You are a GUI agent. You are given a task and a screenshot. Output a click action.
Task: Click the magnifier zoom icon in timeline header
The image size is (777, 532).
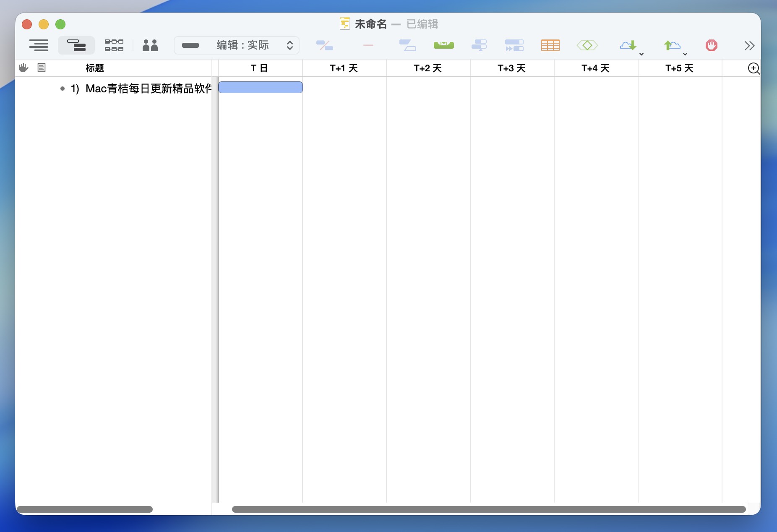pyautogui.click(x=754, y=68)
